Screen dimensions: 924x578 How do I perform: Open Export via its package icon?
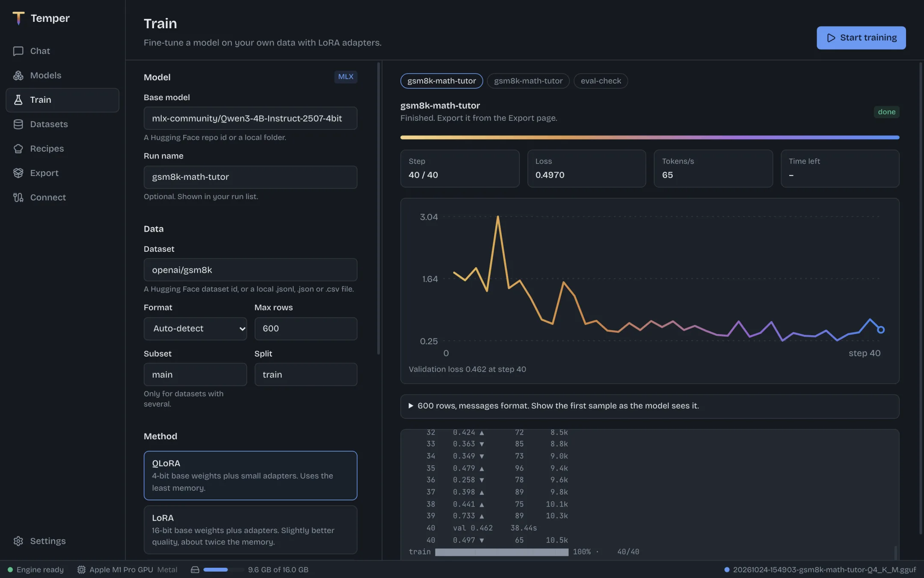click(x=18, y=173)
